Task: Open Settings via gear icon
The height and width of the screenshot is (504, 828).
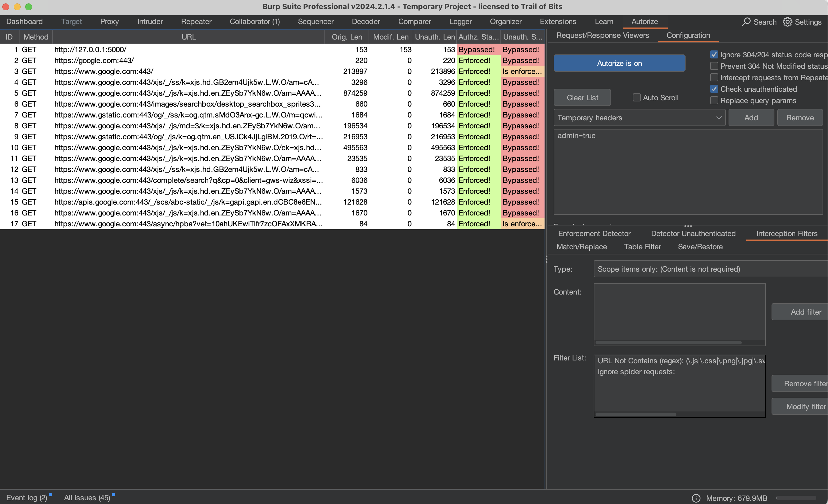Action: [787, 22]
